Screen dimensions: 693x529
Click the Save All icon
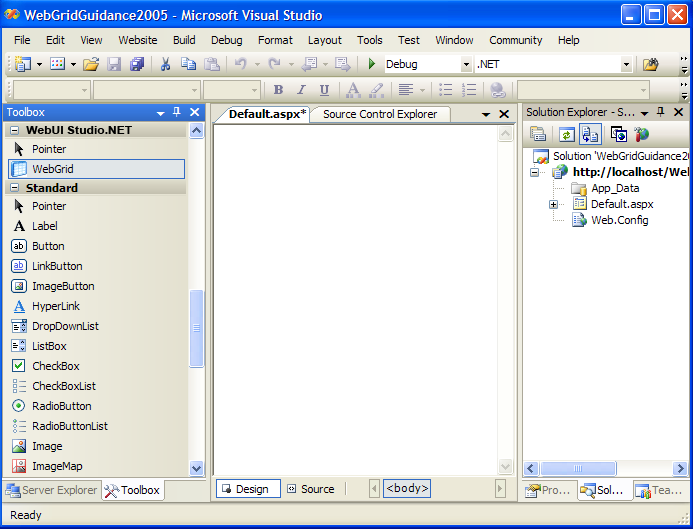point(137,65)
